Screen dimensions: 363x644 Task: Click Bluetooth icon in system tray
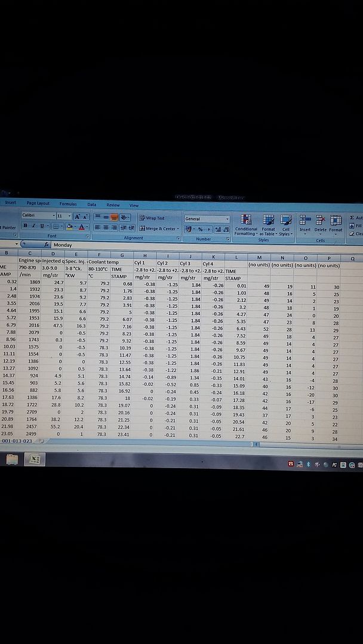pos(309,464)
